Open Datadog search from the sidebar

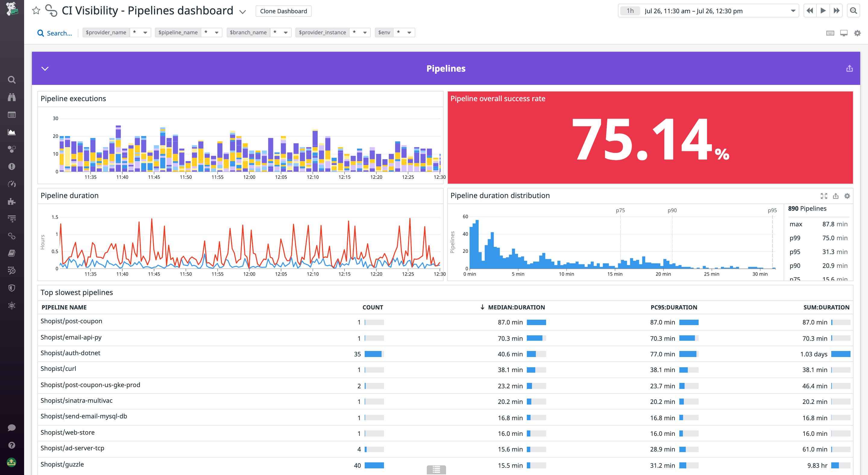tap(12, 80)
